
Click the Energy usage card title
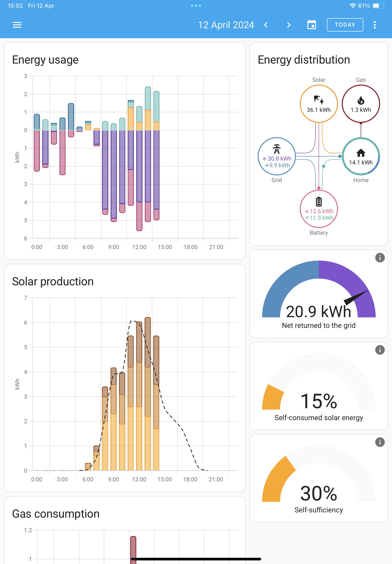pos(45,60)
